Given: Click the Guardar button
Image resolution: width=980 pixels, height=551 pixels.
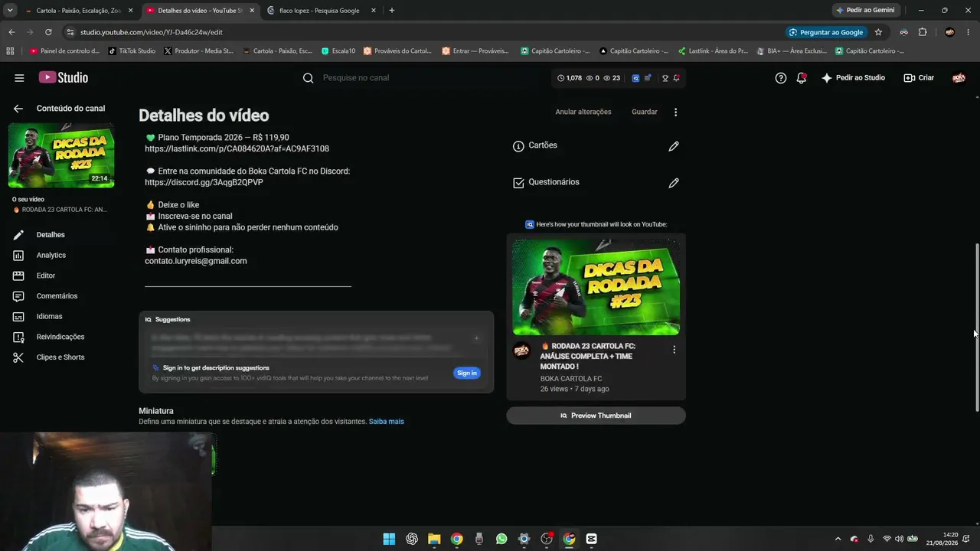Looking at the screenshot, I should (x=645, y=112).
